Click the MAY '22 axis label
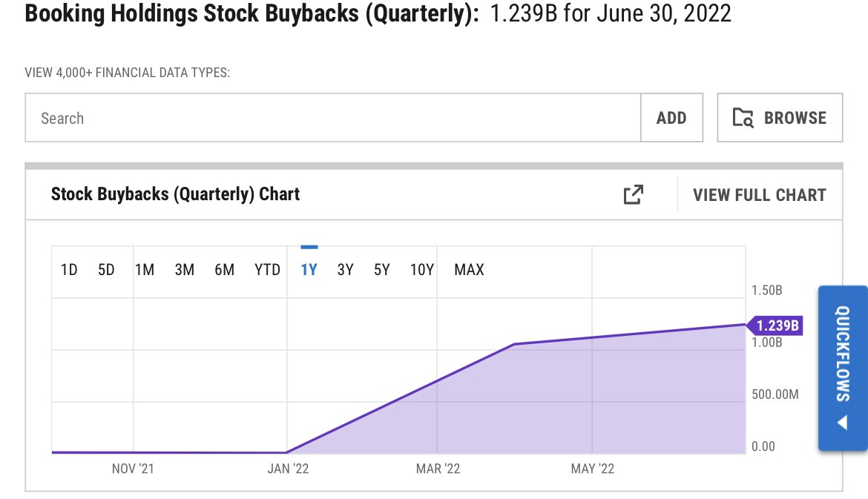 point(592,469)
